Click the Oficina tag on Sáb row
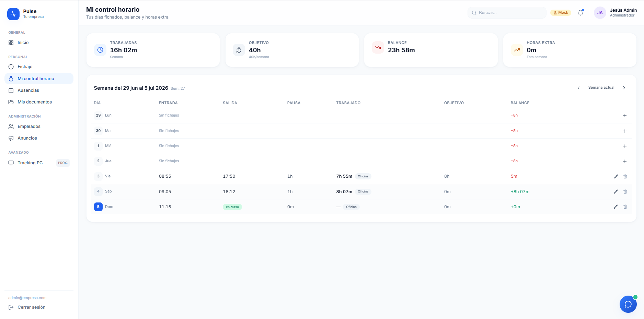The height and width of the screenshot is (319, 644). click(363, 191)
